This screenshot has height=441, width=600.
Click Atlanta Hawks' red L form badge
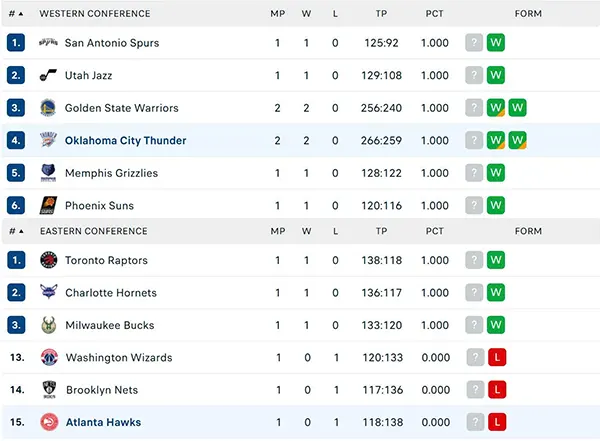[496, 423]
